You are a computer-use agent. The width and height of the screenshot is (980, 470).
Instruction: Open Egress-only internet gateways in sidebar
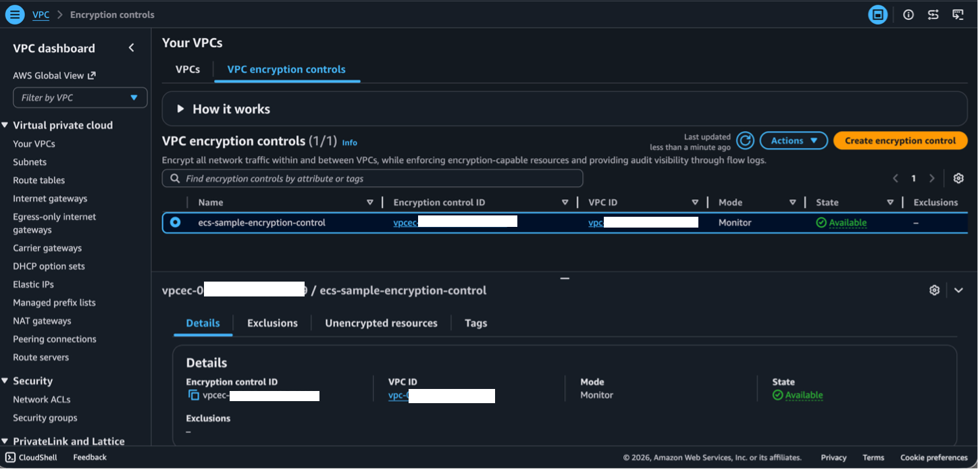(55, 223)
